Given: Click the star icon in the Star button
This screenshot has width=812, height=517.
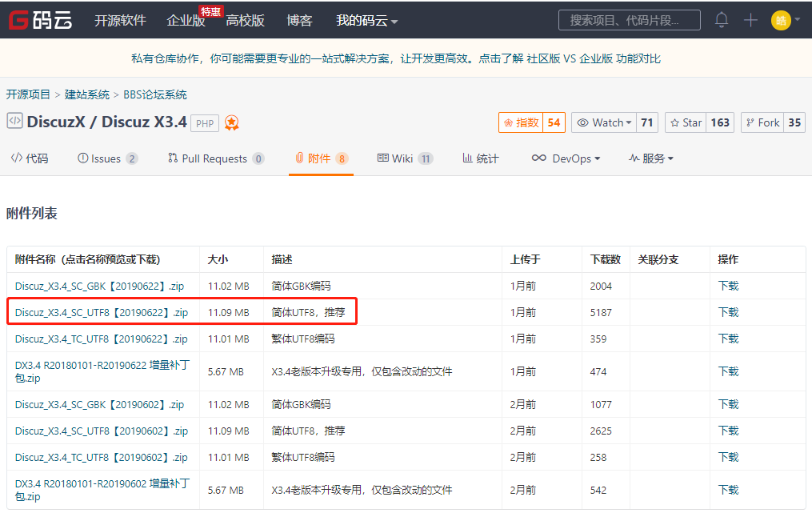Looking at the screenshot, I should 675,123.
